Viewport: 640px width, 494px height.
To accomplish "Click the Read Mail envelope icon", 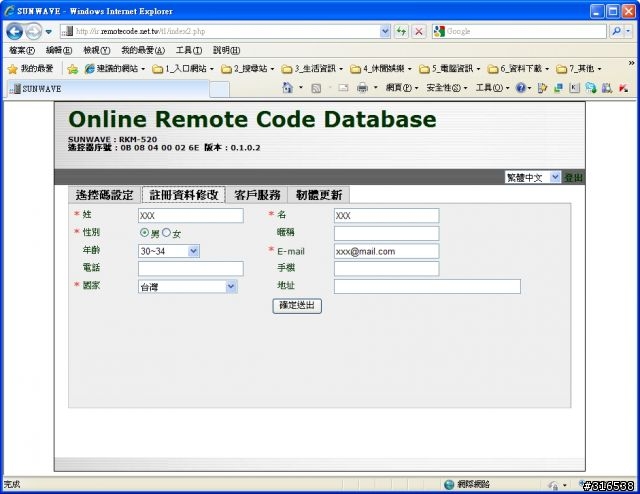I will tap(343, 88).
